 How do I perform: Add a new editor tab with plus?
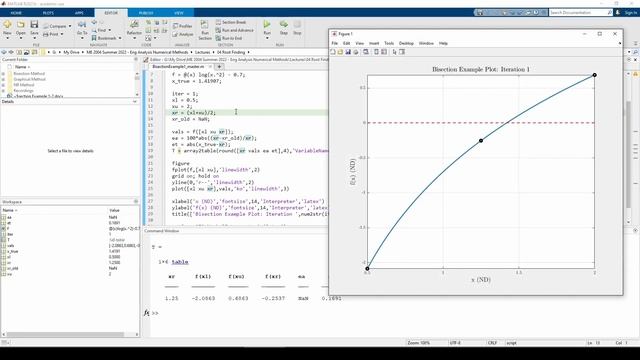[x=219, y=66]
